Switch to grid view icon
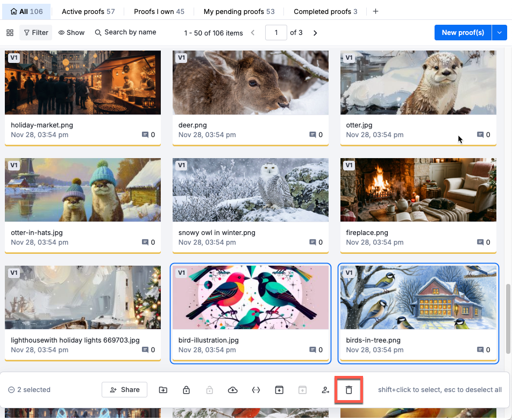Viewport: 512px width, 420px height. 10,33
